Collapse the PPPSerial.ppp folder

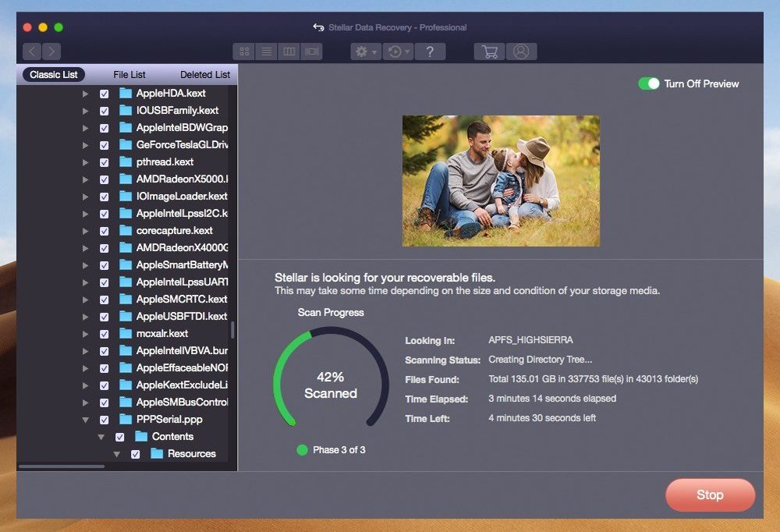click(86, 420)
